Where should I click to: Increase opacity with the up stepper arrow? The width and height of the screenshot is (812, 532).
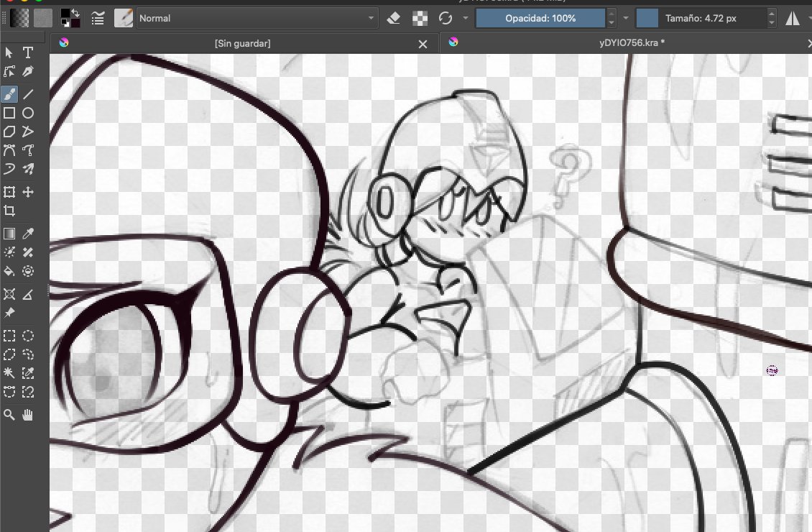point(611,14)
